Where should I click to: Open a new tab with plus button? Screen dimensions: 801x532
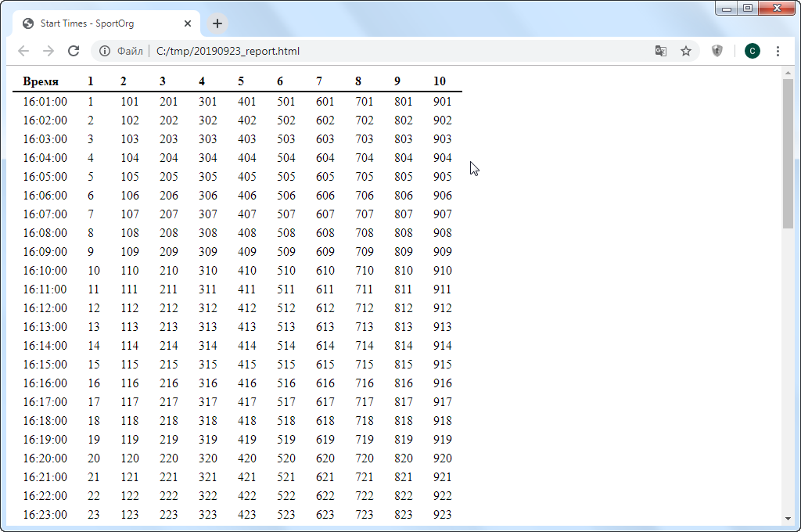pos(217,23)
